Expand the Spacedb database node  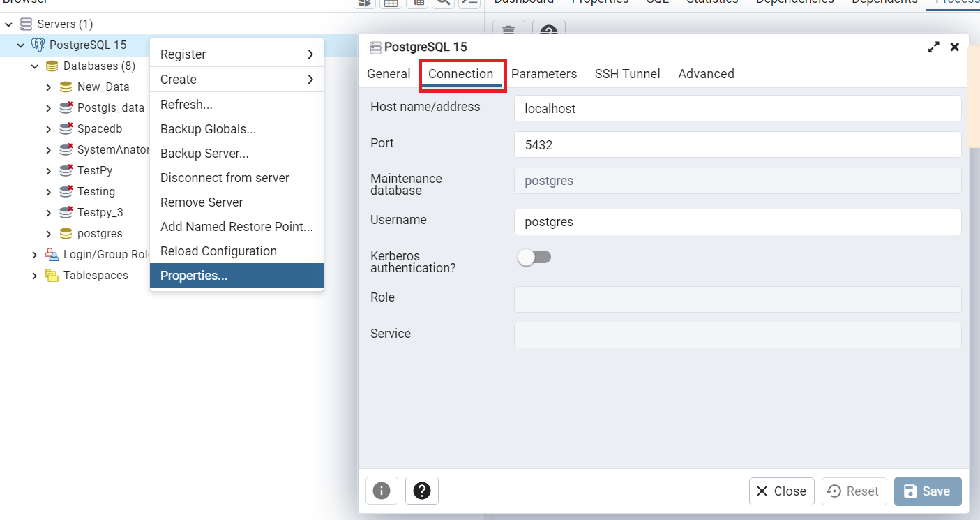[49, 129]
